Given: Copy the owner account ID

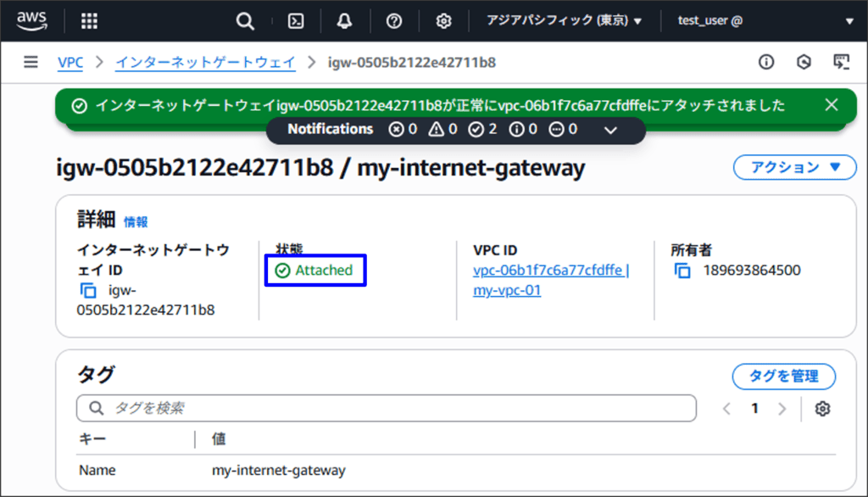Looking at the screenshot, I should click(x=682, y=271).
